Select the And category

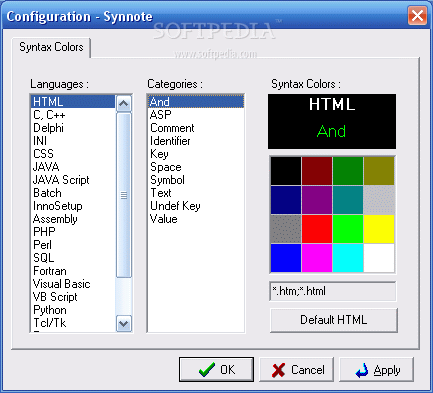[x=196, y=102]
